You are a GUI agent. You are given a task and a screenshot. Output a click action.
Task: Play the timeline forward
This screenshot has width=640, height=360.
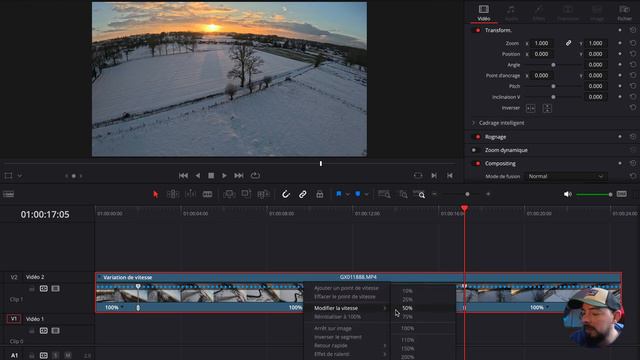click(224, 176)
